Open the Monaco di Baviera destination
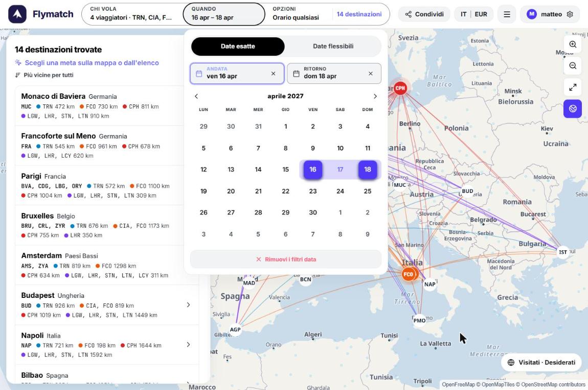This screenshot has height=390, width=588. [106, 106]
